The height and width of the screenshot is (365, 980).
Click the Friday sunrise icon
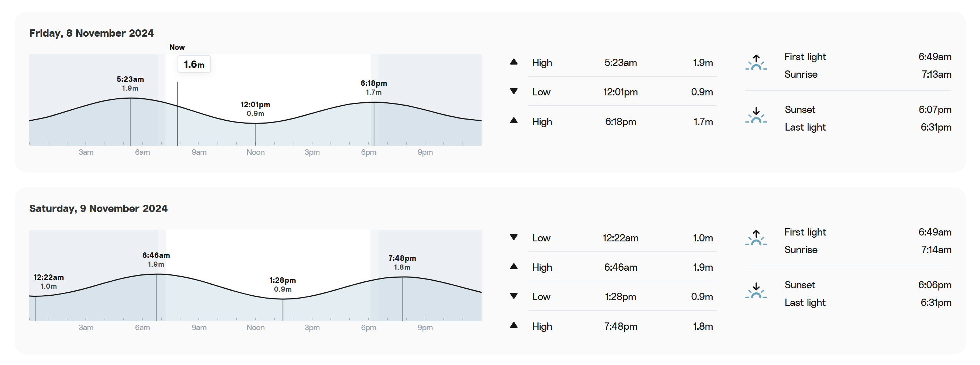(756, 62)
